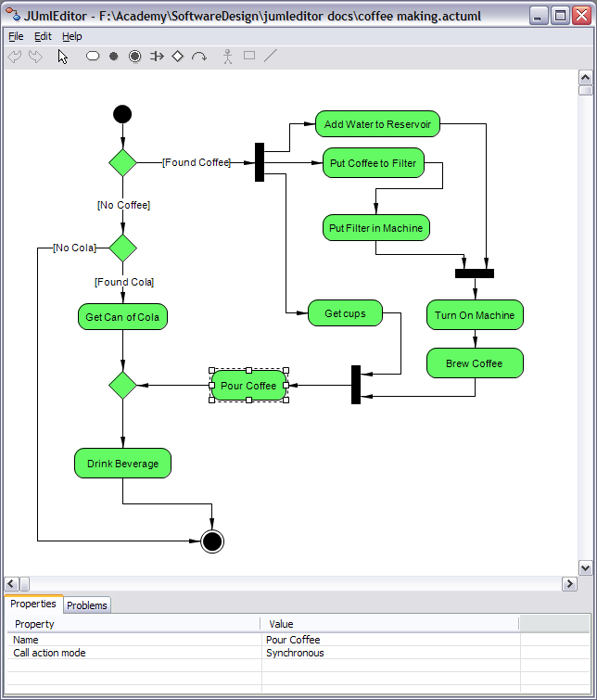The image size is (597, 700).
Task: Select the horizontal join bar above Turn On Machine
Action: pos(475,274)
